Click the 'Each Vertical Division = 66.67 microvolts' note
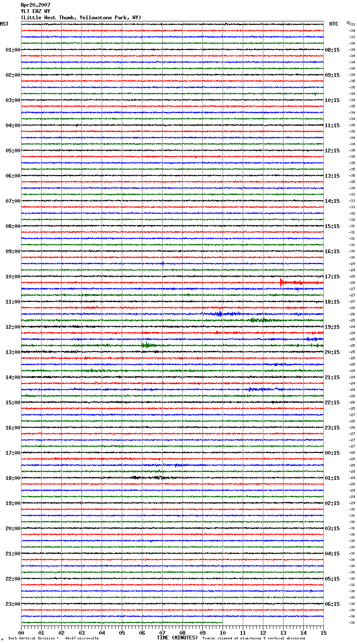The width and height of the screenshot is (357, 644). [54, 638]
